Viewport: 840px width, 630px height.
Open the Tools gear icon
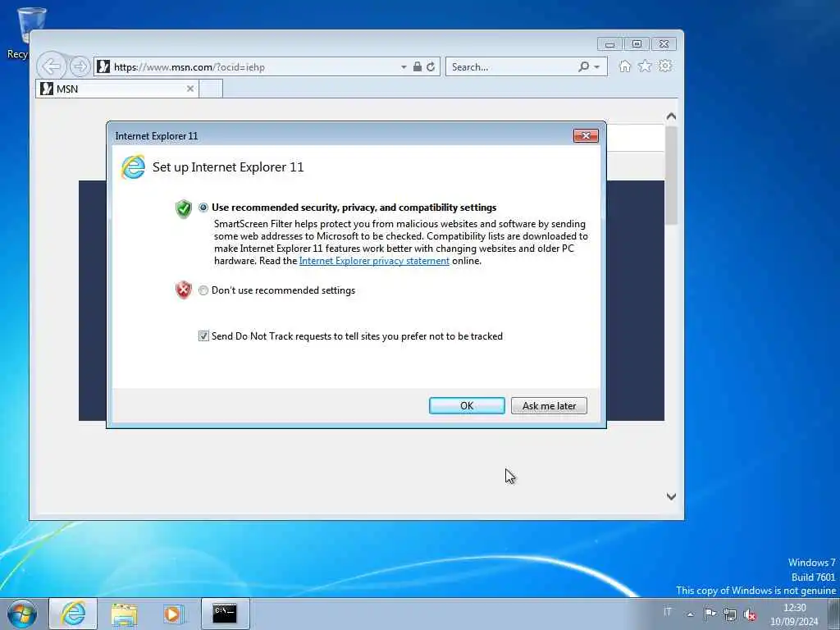tap(665, 66)
